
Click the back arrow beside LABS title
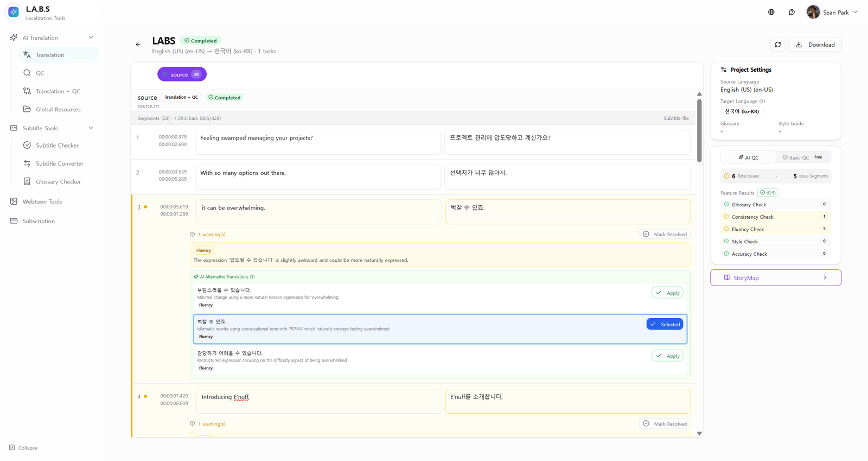(x=138, y=45)
